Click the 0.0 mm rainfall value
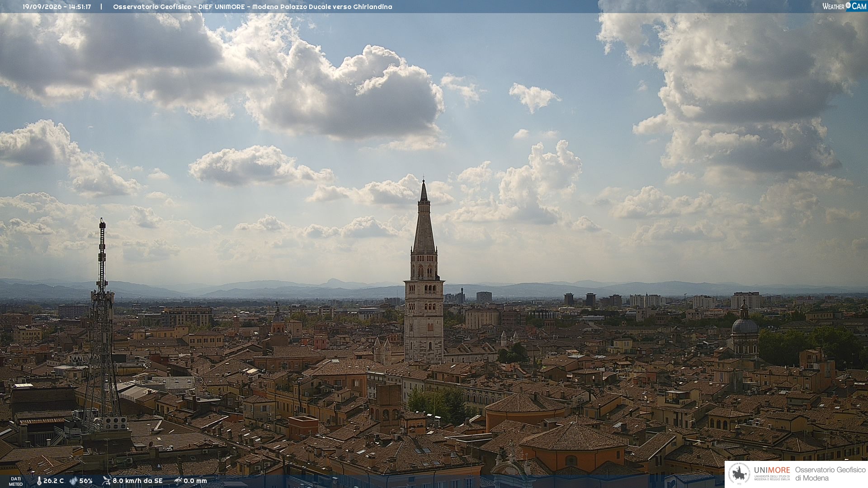Screen dimensions: 868x488 click(x=195, y=481)
